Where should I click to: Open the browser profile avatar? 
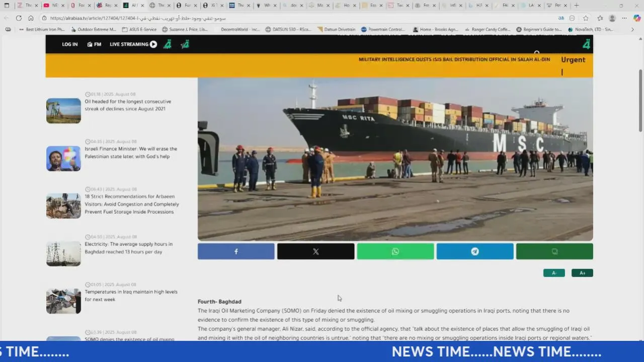click(x=612, y=18)
